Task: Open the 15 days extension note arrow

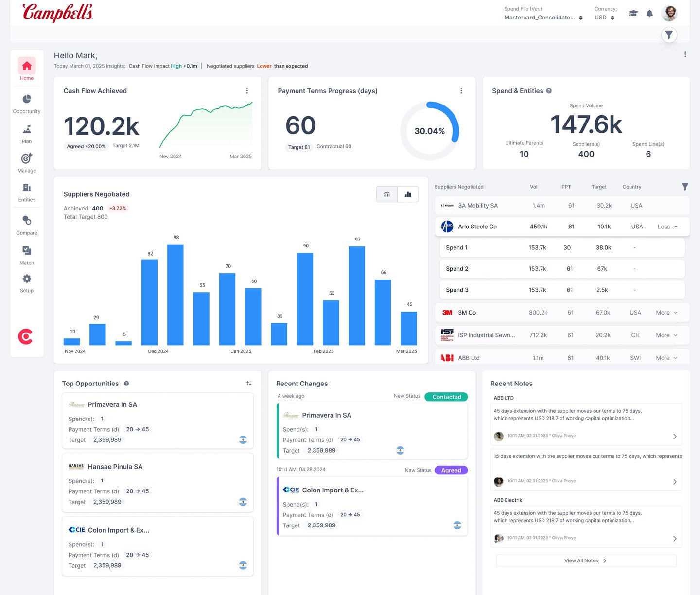Action: (675, 482)
